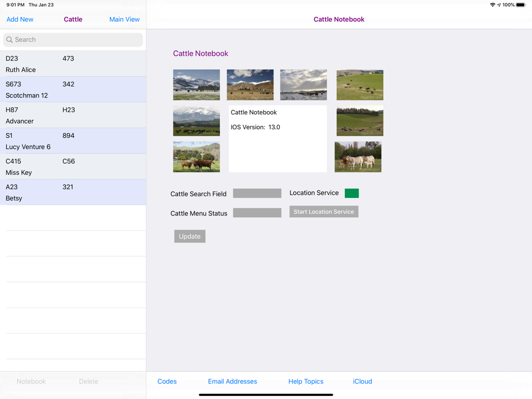Tap the Add New button
The image size is (532, 399).
[x=20, y=19]
